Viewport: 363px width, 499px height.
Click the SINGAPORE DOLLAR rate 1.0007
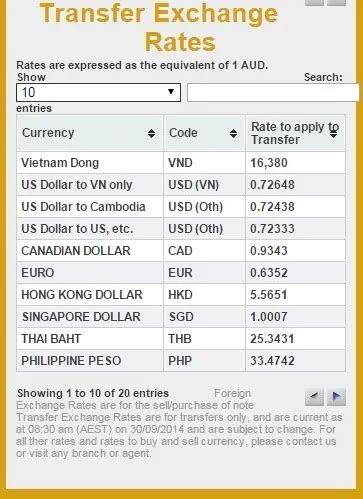pyautogui.click(x=269, y=317)
